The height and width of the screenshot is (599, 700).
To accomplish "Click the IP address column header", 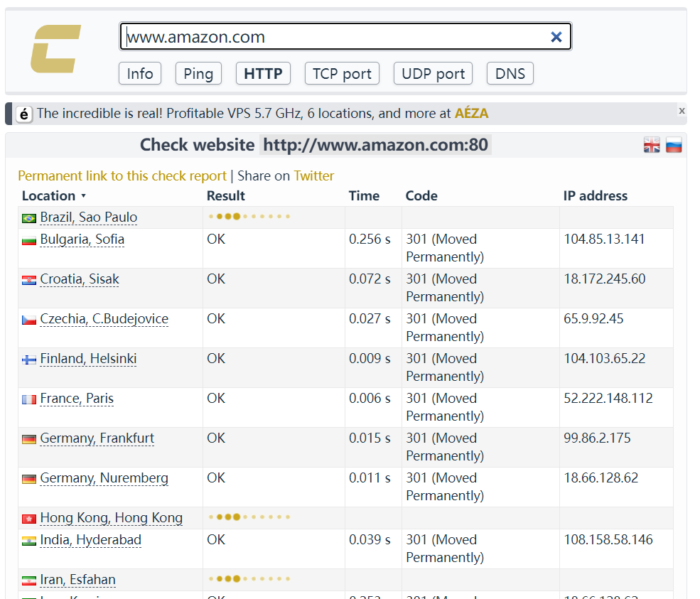I will 595,196.
